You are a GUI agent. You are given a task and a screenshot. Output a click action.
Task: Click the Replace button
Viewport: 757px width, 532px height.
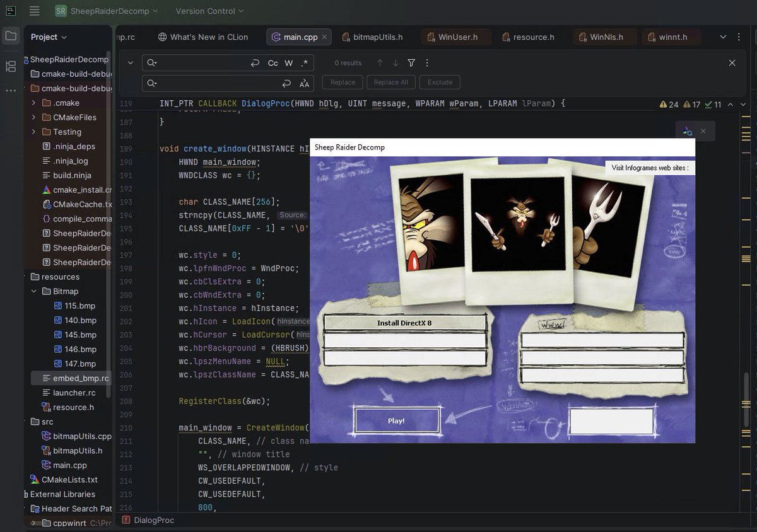click(x=343, y=82)
